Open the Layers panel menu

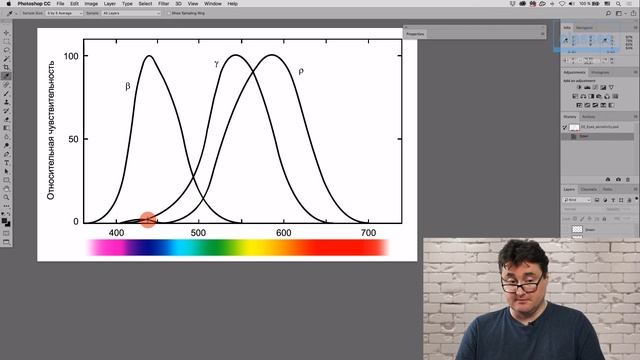[x=636, y=189]
